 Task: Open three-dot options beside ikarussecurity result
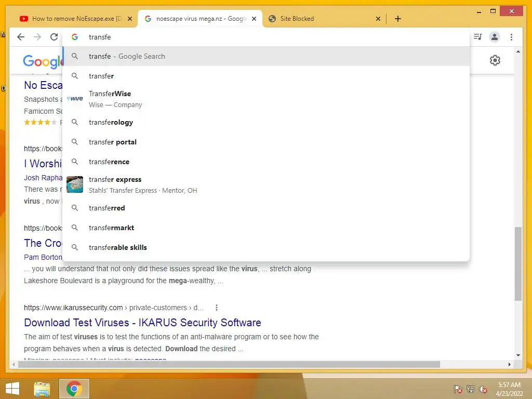click(x=217, y=308)
